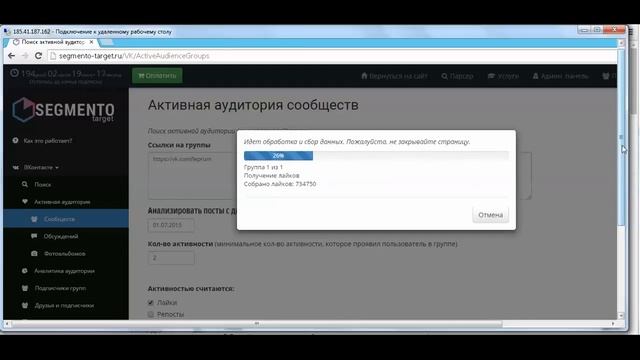Click the chart icon of 'Аналитика аудитории'
The width and height of the screenshot is (640, 360).
click(x=25, y=271)
